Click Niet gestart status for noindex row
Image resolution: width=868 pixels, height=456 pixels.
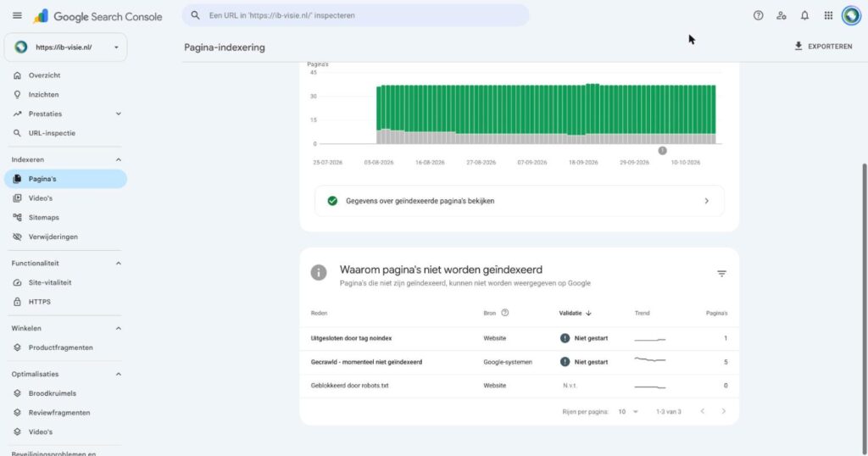[x=584, y=338]
